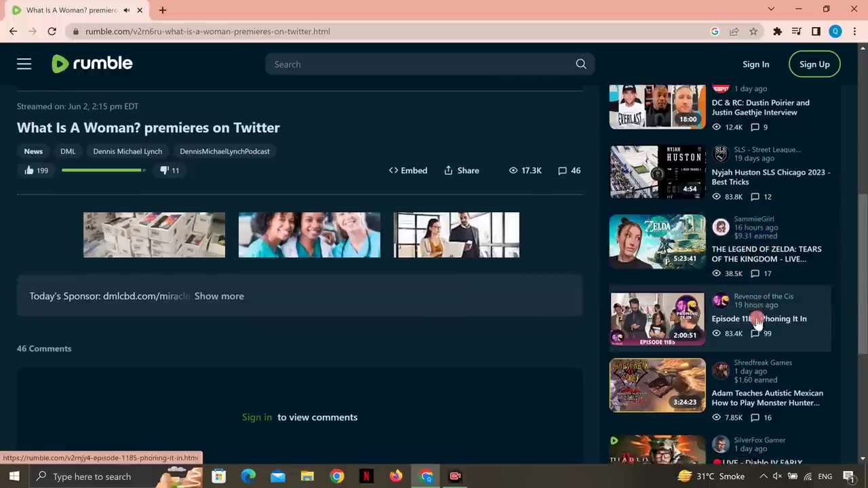Image resolution: width=868 pixels, height=488 pixels.
Task: Open Shredfreak Games channel avatar
Action: (721, 371)
